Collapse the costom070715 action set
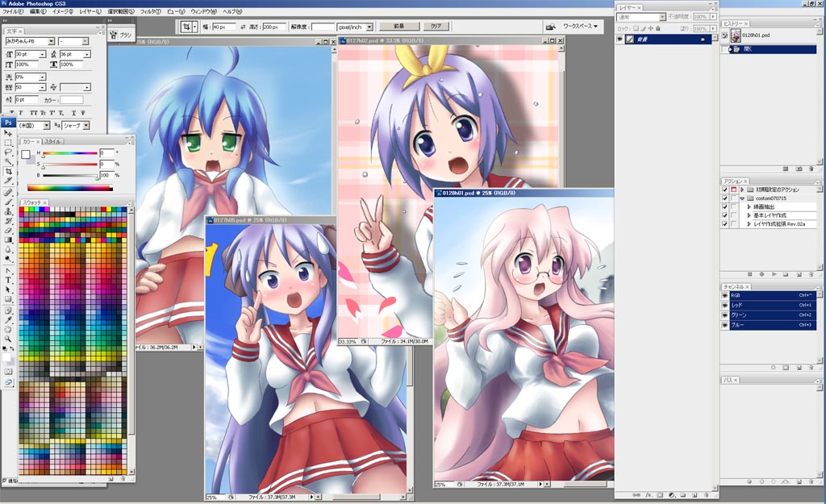This screenshot has height=504, width=826. [x=742, y=198]
